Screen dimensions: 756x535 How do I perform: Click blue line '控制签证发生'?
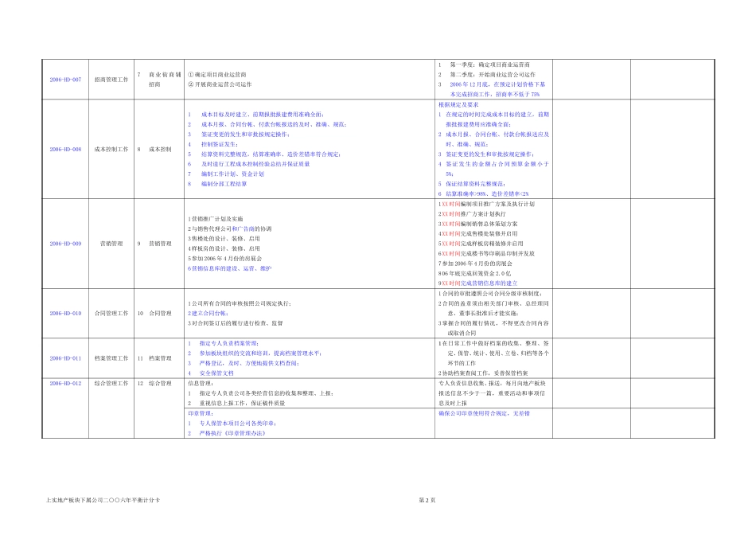220,144
